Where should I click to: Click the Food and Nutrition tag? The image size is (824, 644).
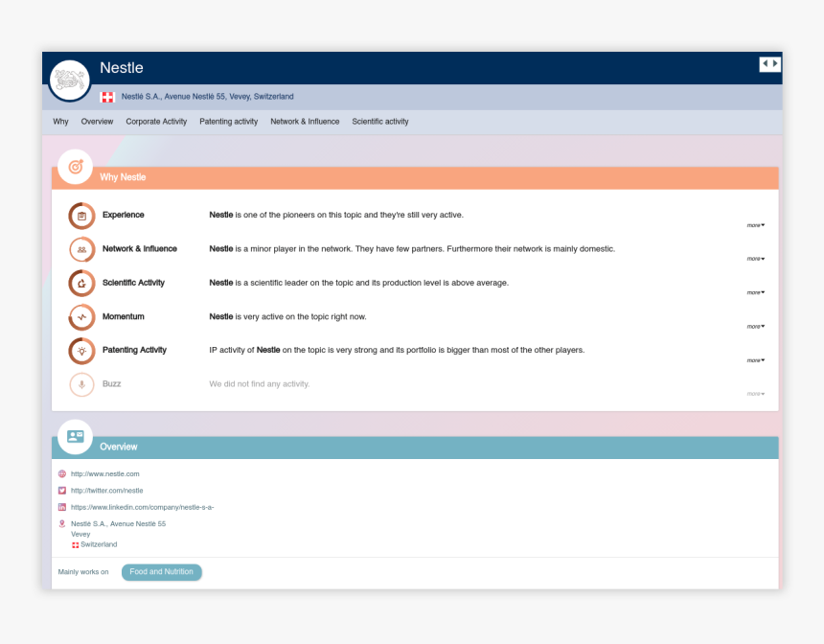[161, 572]
